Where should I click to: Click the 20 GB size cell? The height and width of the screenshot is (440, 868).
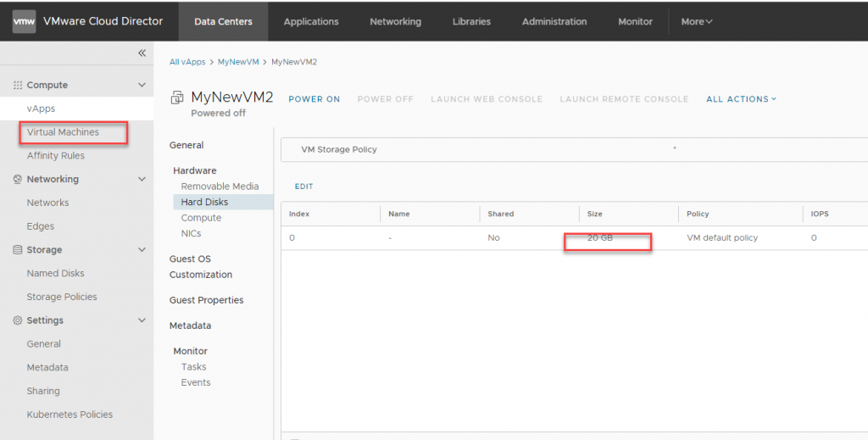click(x=600, y=238)
